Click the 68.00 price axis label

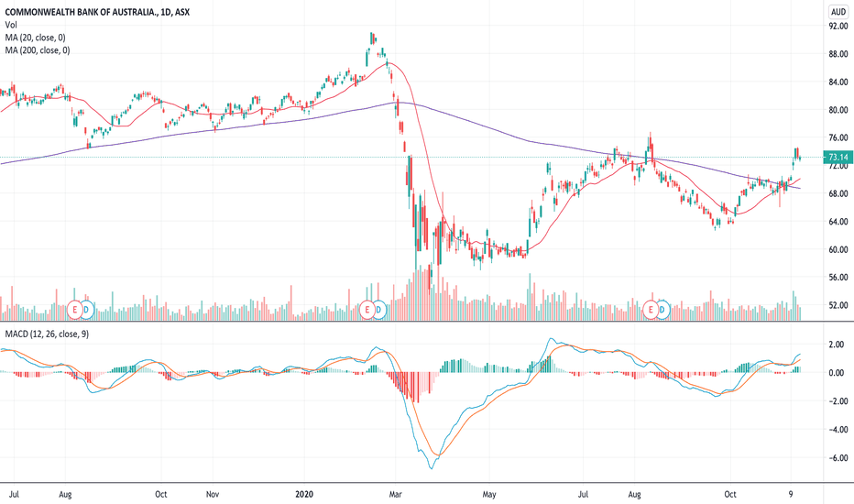pos(838,193)
